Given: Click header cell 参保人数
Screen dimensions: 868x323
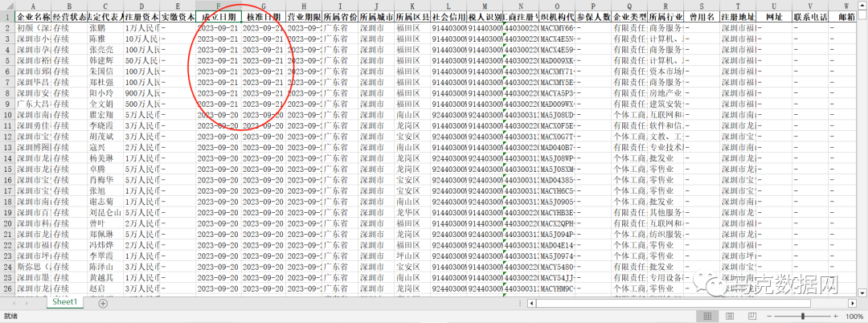Looking at the screenshot, I should point(593,17).
